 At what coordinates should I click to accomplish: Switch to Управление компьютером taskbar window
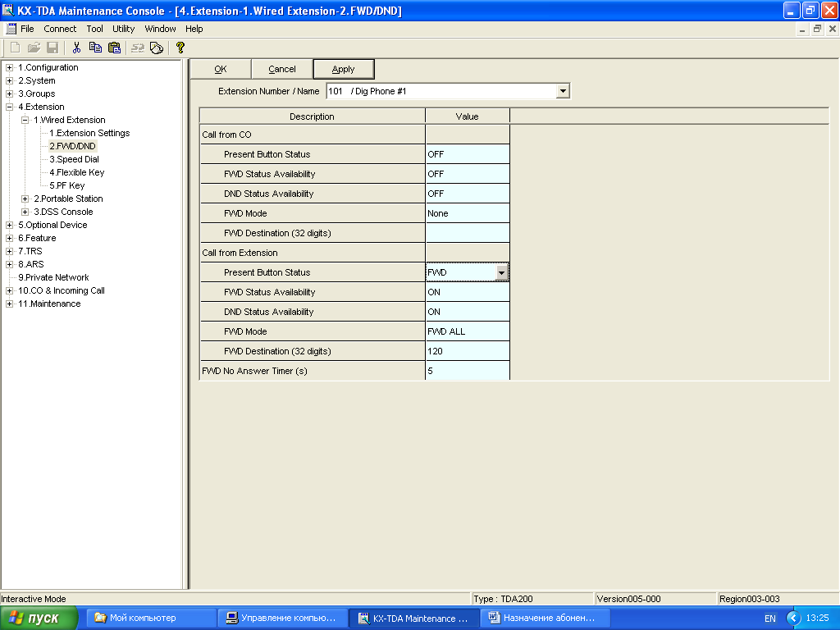pos(282,619)
